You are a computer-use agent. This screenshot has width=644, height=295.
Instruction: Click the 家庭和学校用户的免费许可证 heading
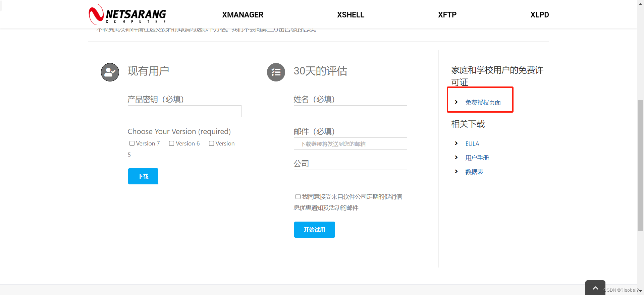497,76
